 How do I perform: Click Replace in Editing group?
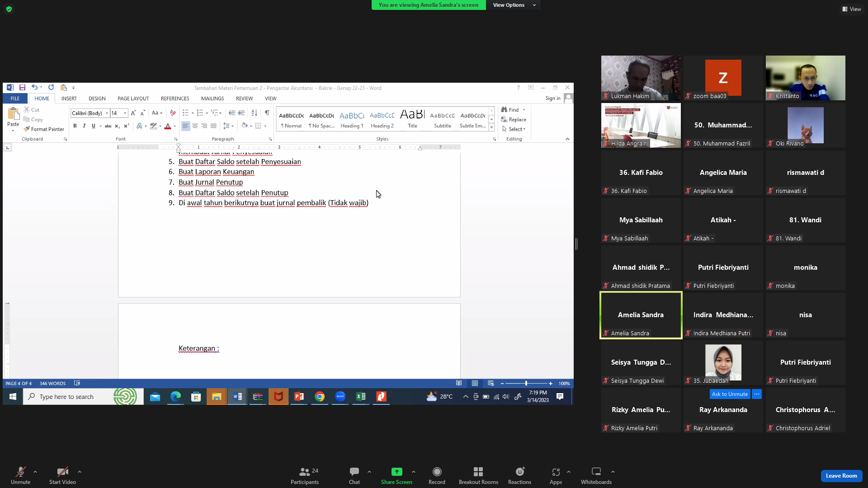coord(514,120)
